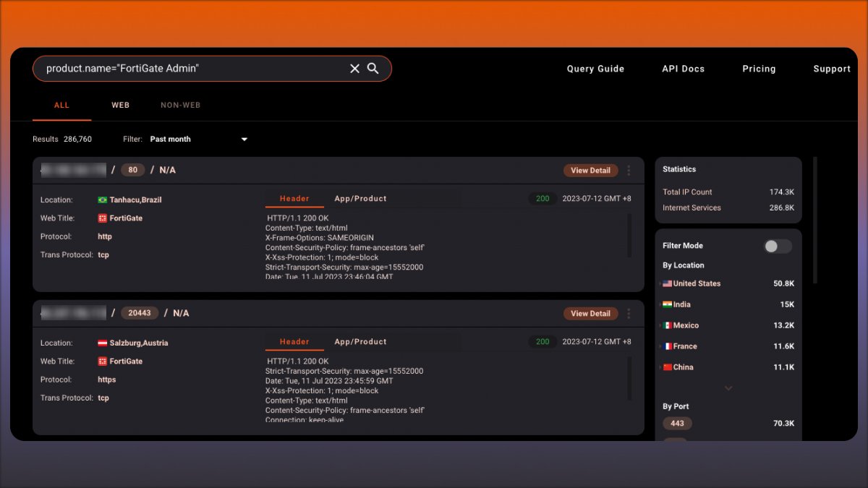Click FortiGate favicon in Tanhacu result

click(103, 218)
